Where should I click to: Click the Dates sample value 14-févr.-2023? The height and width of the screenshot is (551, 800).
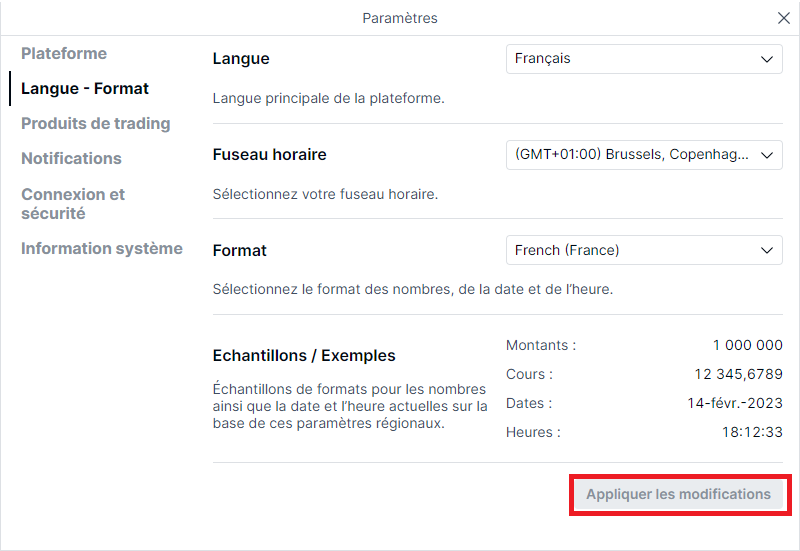pos(735,404)
